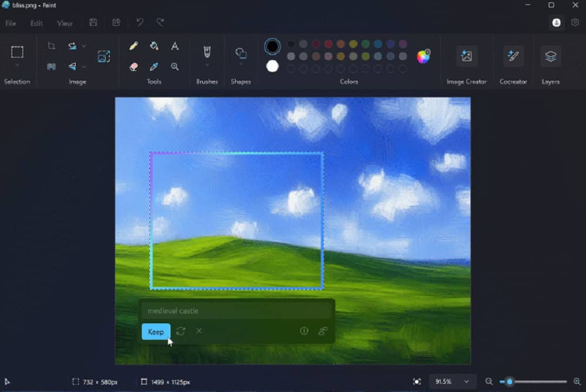Toggle fit-to-window zoom in the status bar
The image size is (586, 392).
pos(418,381)
